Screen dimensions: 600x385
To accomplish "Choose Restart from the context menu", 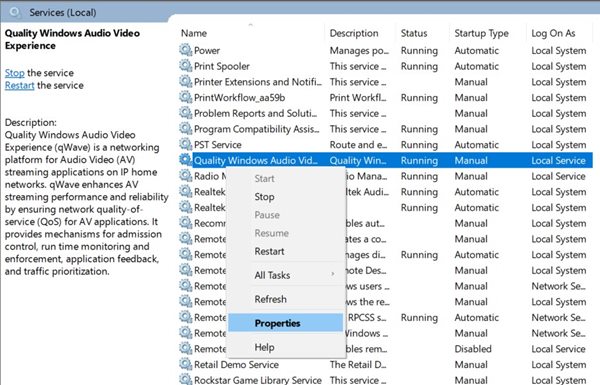I will (285, 251).
